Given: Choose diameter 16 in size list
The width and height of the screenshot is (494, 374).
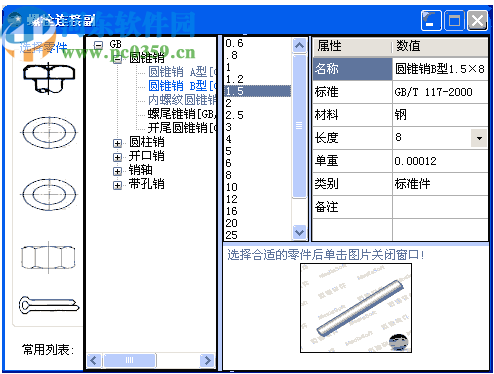Looking at the screenshot, I should (258, 211).
